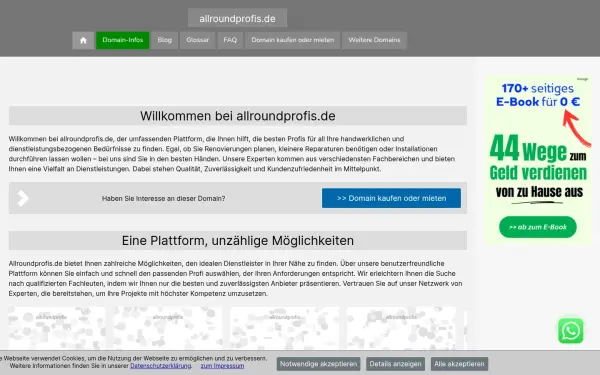
Task: Click the second allroundprofis thumbnail image
Action: [x=167, y=328]
